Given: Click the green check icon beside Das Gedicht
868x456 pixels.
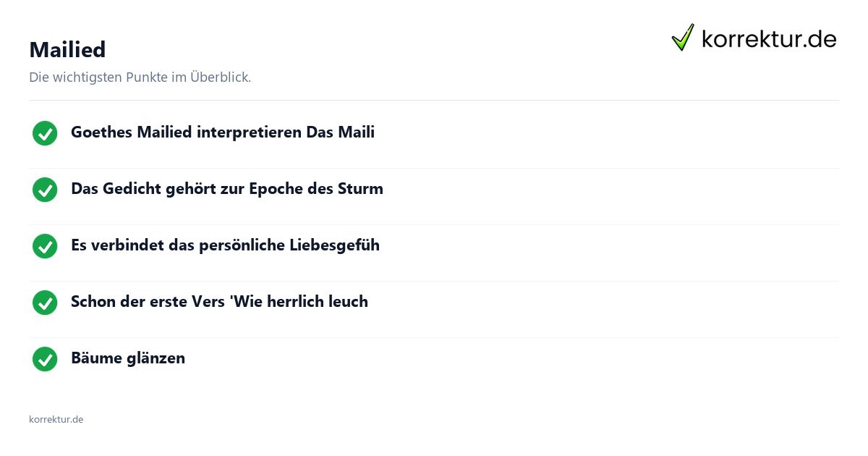Looking at the screenshot, I should click(45, 190).
